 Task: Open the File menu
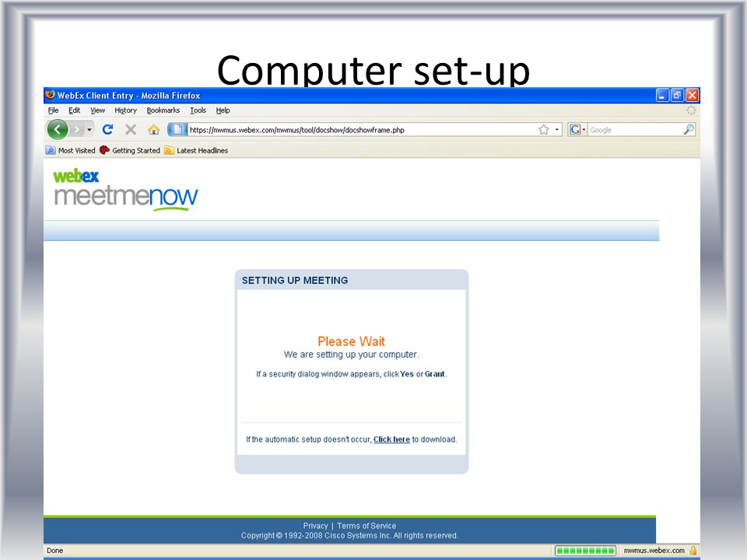[54, 110]
